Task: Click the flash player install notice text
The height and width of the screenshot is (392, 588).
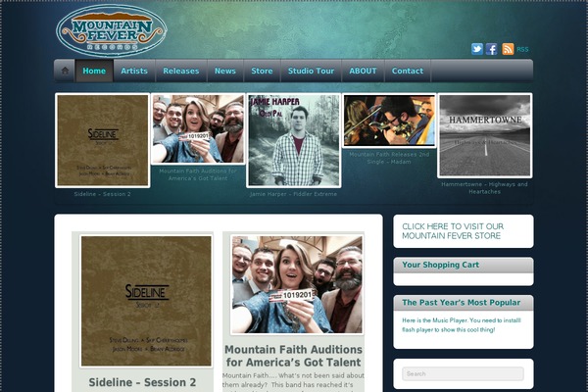Action: (462, 325)
